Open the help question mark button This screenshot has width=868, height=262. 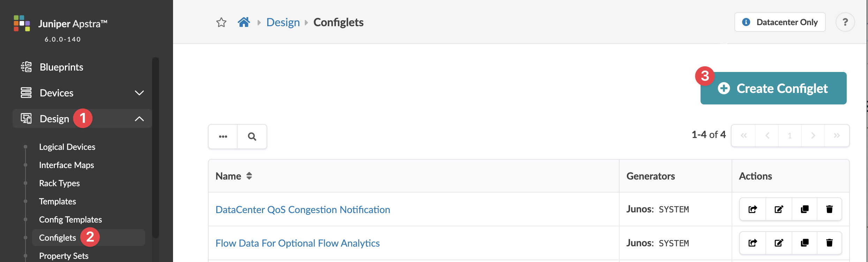pyautogui.click(x=845, y=22)
